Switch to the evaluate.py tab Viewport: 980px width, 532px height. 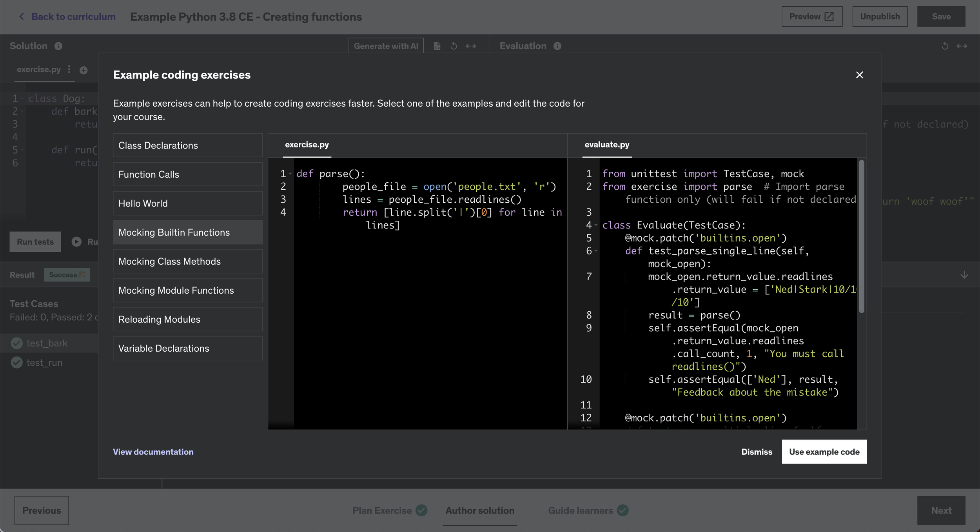coord(607,145)
